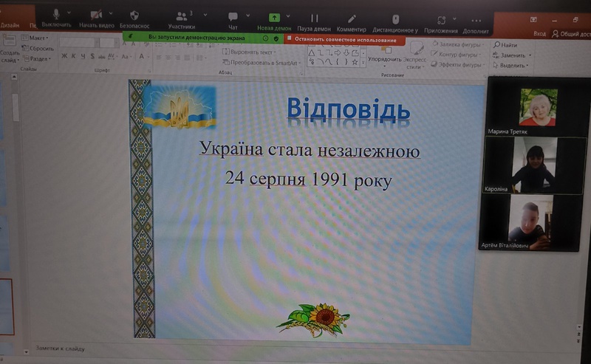591x364 pixels.
Task: Click text Україна стала незалежною
Action: [x=310, y=150]
